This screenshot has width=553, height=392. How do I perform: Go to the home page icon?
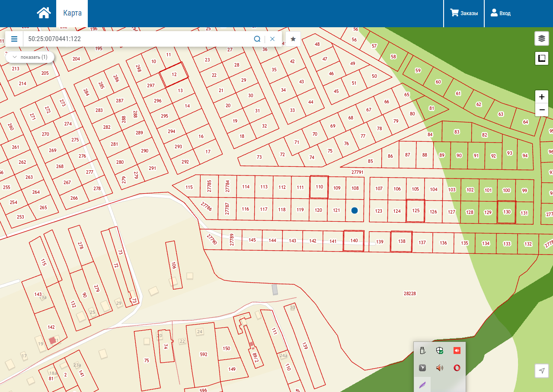click(44, 13)
